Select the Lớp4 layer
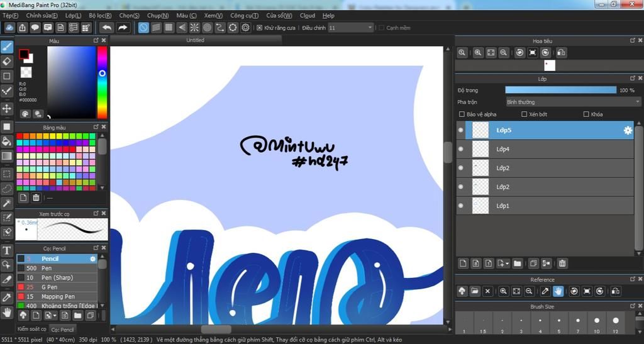 click(x=545, y=149)
